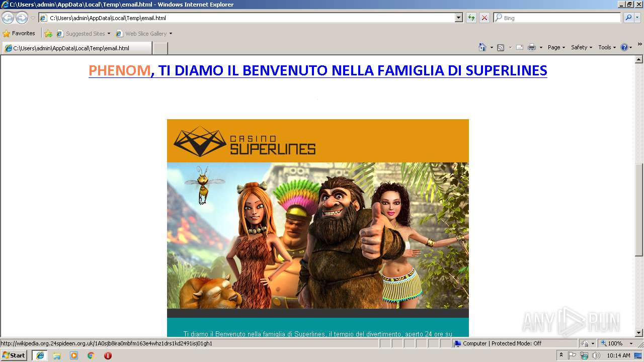
Task: Click the Internet Explorer taskbar icon
Action: (x=40, y=355)
